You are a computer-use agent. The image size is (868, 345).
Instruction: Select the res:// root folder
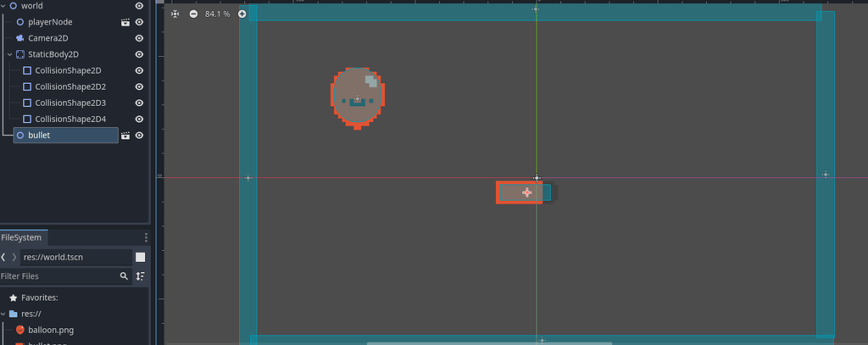coord(31,314)
